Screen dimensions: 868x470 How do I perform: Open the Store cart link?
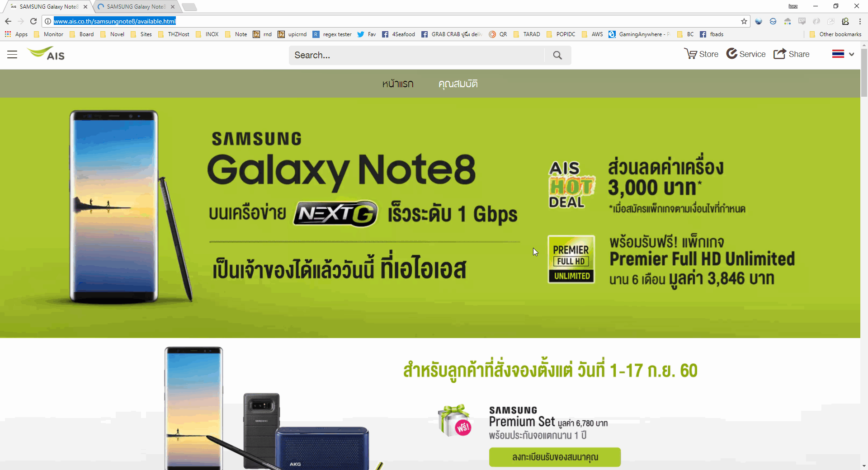click(x=701, y=54)
